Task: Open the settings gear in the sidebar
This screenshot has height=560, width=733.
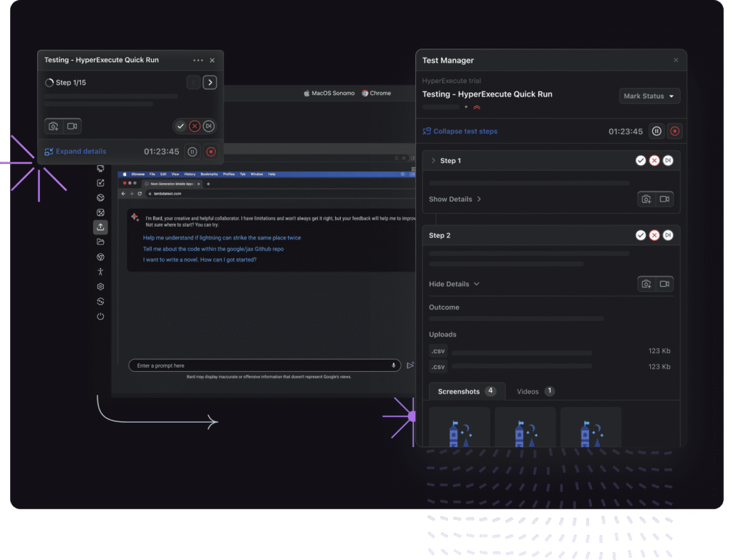Action: [x=100, y=287]
